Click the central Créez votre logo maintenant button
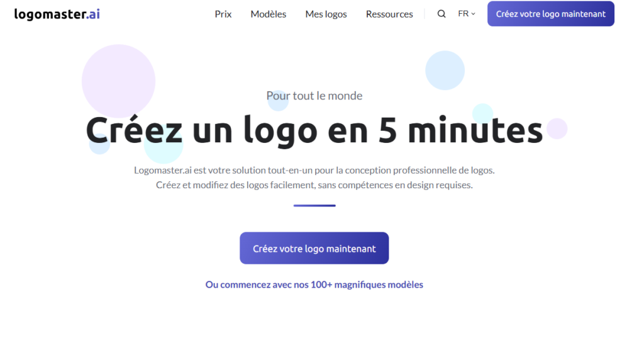Image resolution: width=644 pixels, height=338 pixels. point(314,249)
